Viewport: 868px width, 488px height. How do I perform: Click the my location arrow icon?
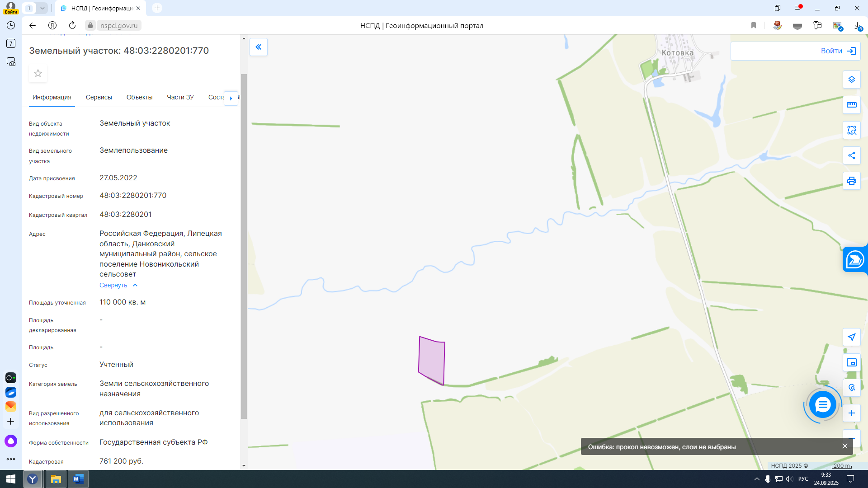851,337
